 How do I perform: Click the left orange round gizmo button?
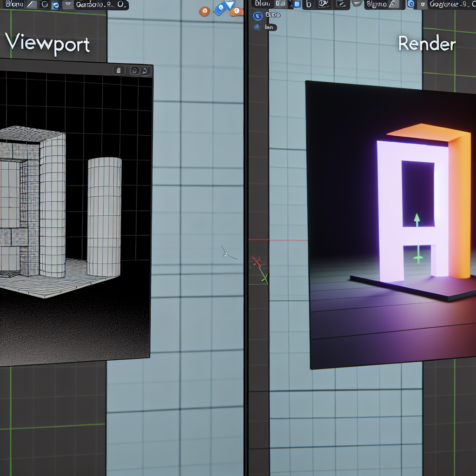tap(205, 11)
